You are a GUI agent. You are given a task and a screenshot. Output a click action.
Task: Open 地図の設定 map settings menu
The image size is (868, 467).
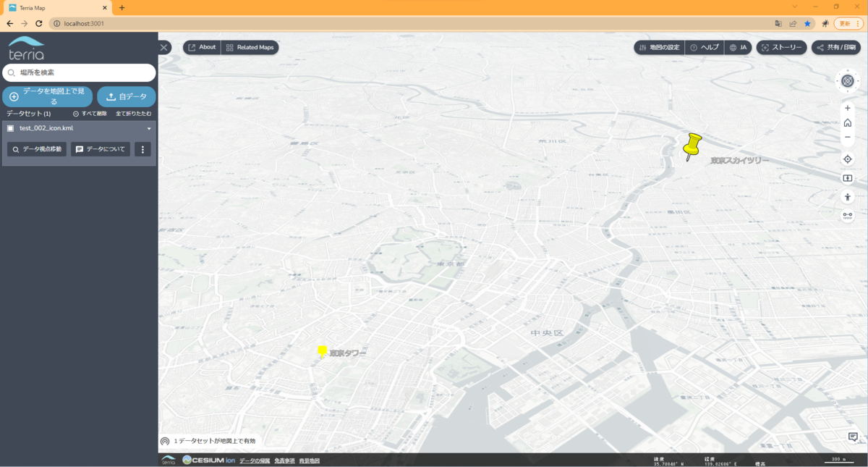tap(660, 48)
